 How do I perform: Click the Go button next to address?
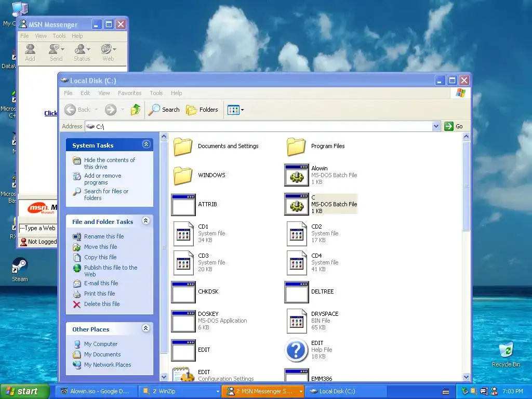click(454, 126)
